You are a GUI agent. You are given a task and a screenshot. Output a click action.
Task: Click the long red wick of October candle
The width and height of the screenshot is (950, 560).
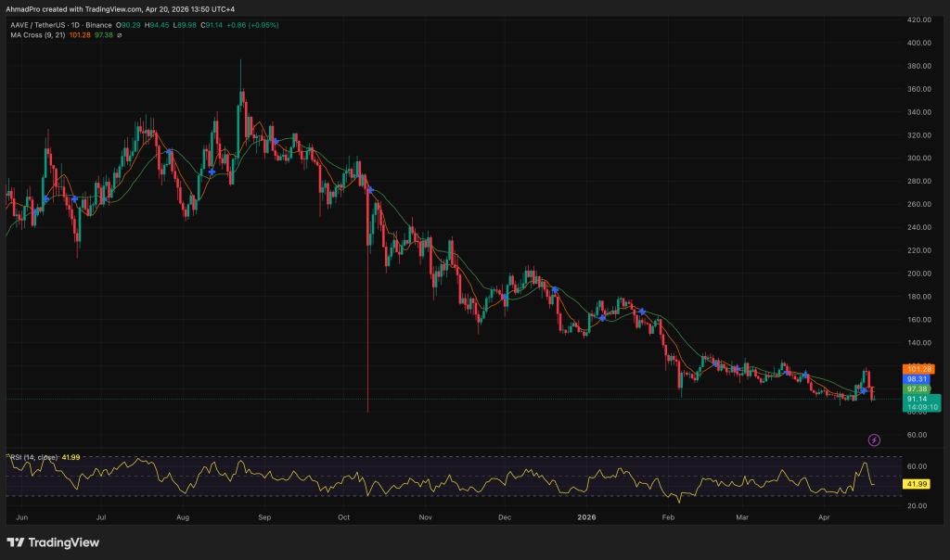click(368, 334)
